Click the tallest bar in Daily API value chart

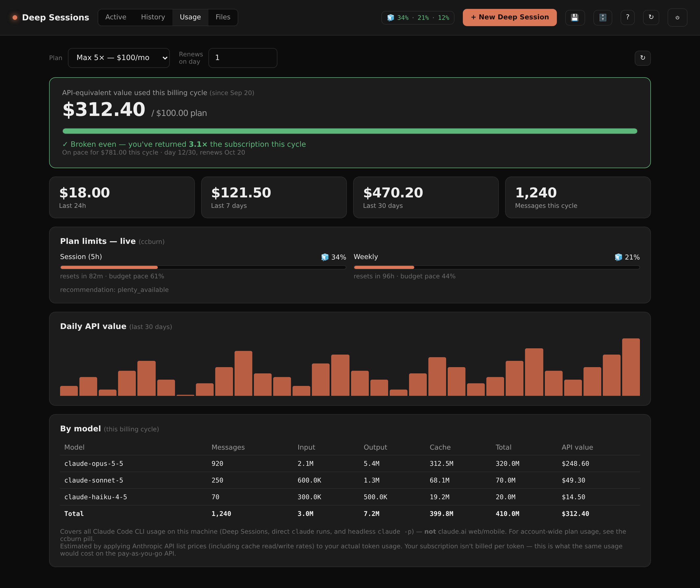631,367
